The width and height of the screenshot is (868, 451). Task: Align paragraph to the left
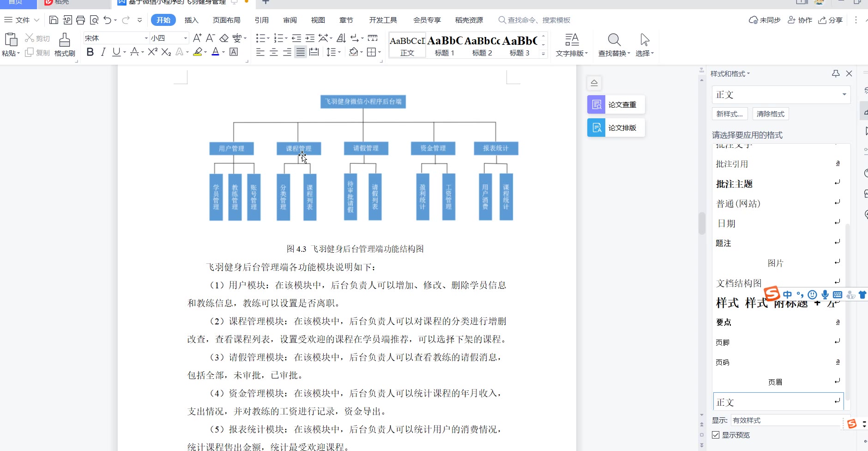(x=260, y=52)
